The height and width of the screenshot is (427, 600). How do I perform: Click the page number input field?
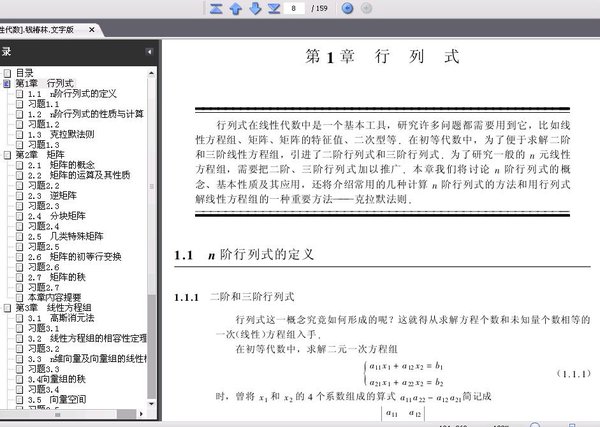click(x=294, y=8)
